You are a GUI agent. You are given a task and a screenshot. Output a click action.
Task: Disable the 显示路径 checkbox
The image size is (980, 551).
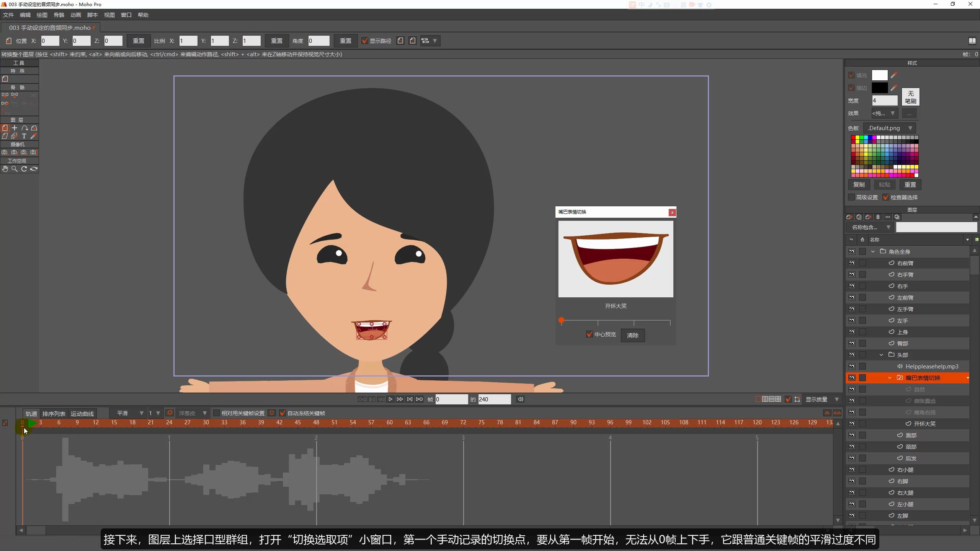coord(365,41)
